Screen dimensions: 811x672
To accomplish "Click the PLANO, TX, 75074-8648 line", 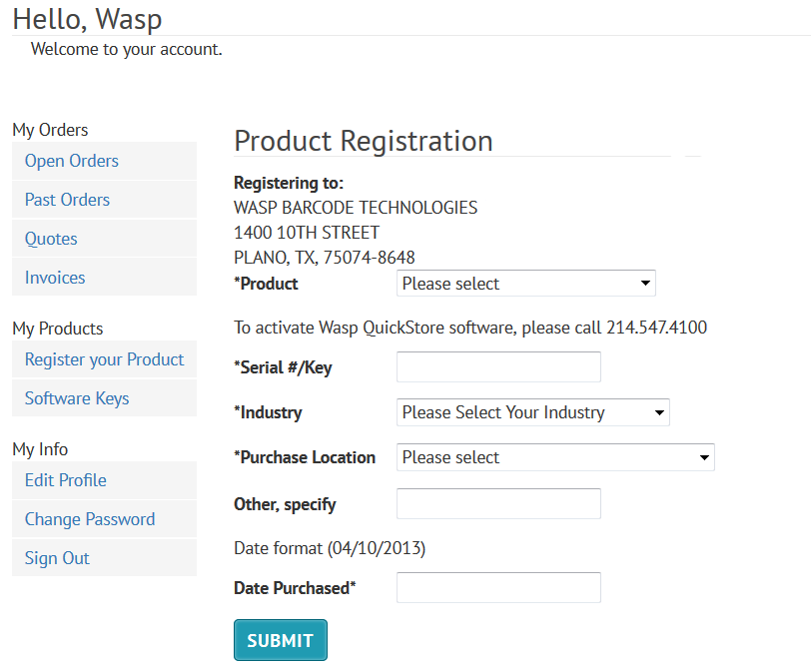I will click(325, 258).
